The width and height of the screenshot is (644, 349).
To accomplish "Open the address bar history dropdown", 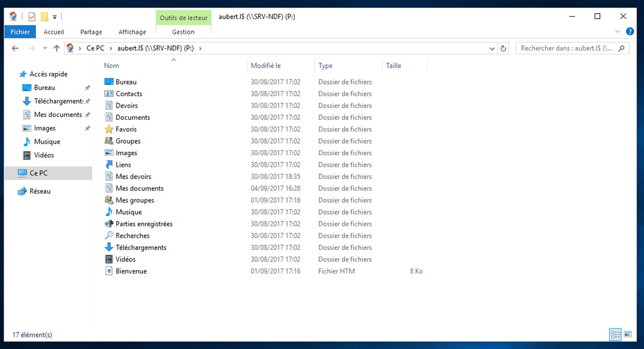I will coord(492,48).
